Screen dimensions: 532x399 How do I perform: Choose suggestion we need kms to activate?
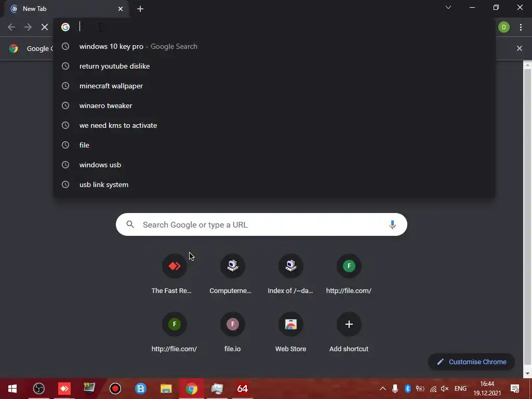point(274,125)
